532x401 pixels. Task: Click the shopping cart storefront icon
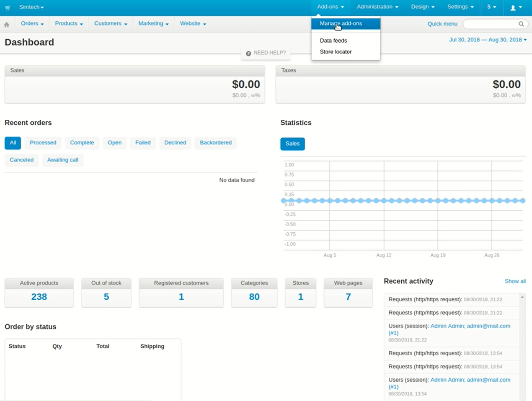[x=8, y=8]
